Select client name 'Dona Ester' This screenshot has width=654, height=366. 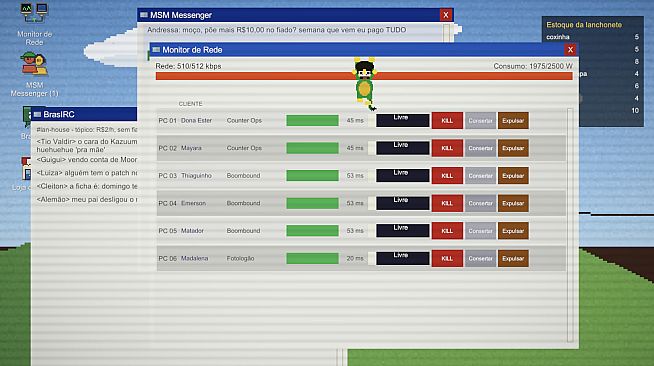196,120
